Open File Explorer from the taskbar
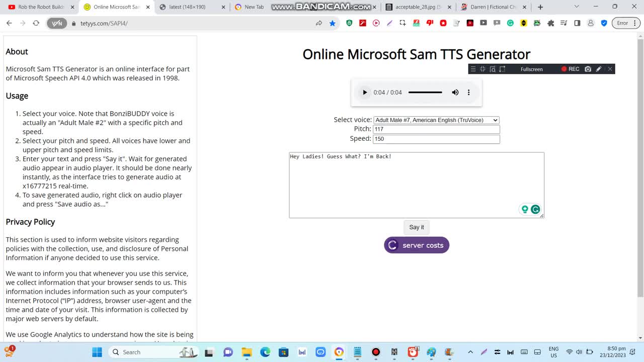The height and width of the screenshot is (362, 644). 247,352
